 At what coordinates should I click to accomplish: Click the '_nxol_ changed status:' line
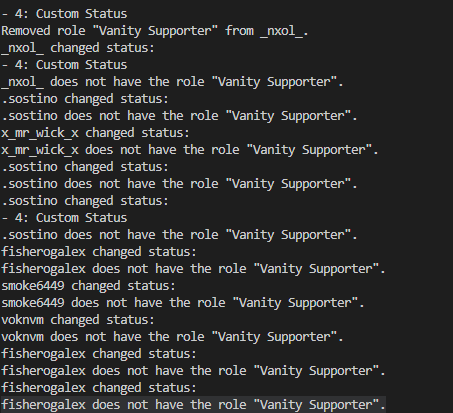(78, 48)
